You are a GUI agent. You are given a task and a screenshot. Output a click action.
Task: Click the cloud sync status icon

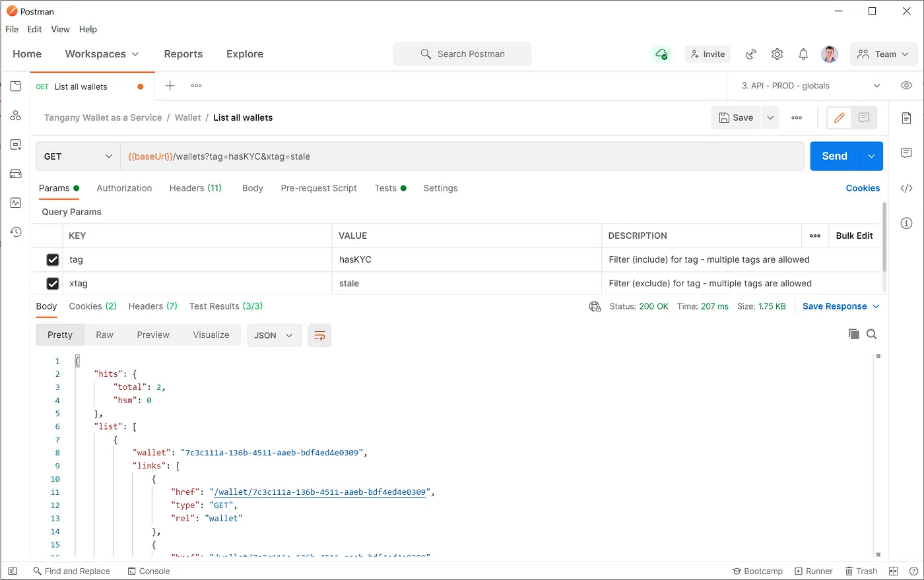(x=661, y=54)
